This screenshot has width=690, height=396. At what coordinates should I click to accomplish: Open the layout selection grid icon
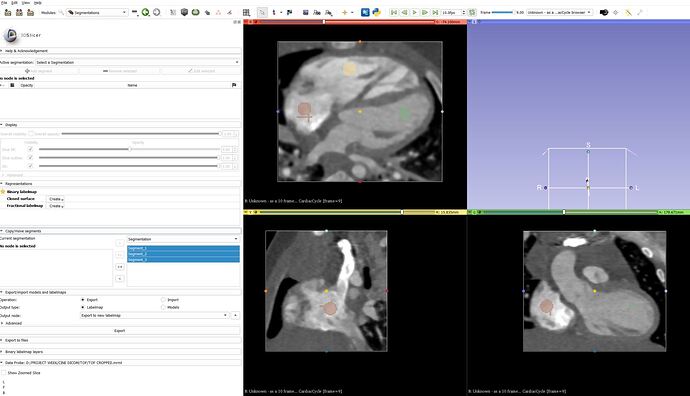point(246,12)
